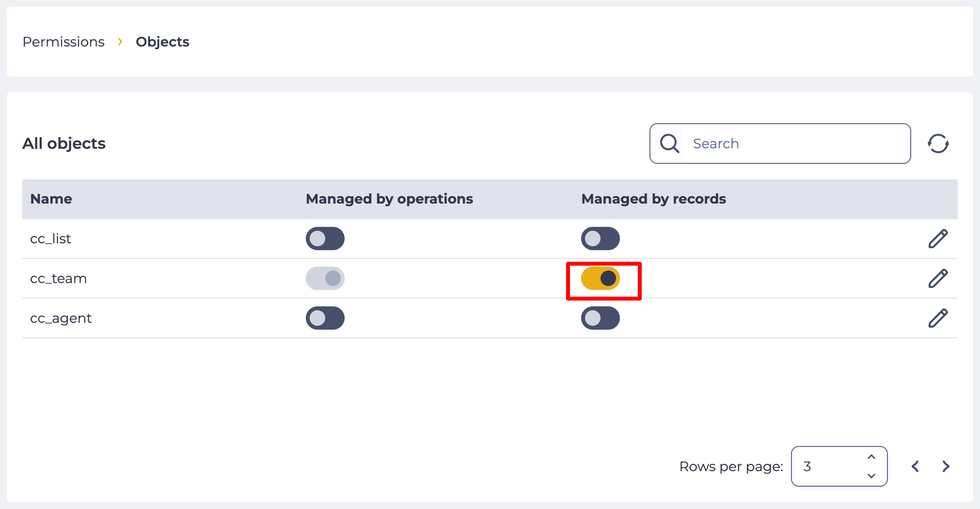Viewport: 980px width, 509px height.
Task: Go to previous page arrow
Action: point(915,466)
